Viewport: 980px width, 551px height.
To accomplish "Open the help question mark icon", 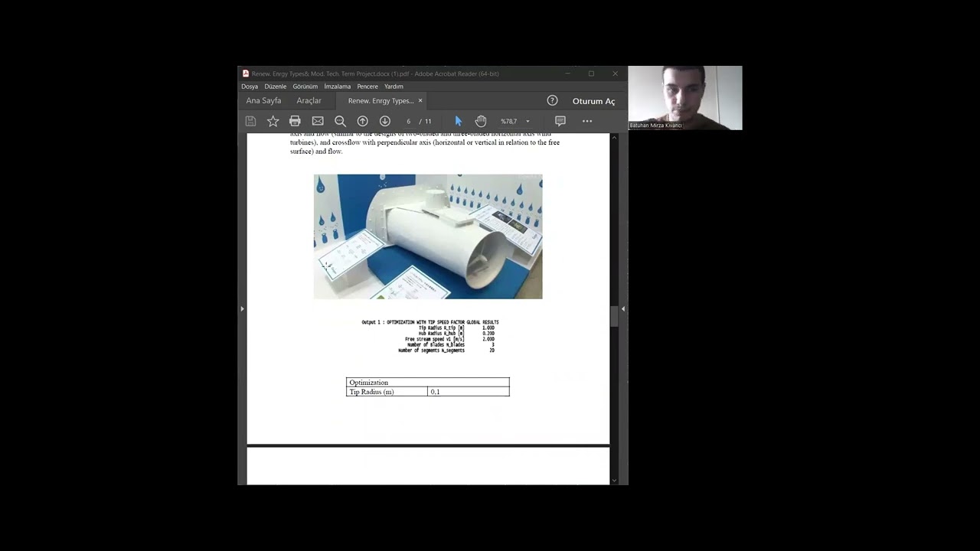I will 552,100.
